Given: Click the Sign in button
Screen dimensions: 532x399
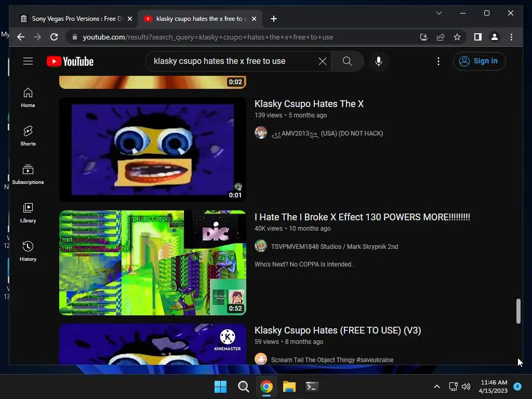Looking at the screenshot, I should [479, 61].
